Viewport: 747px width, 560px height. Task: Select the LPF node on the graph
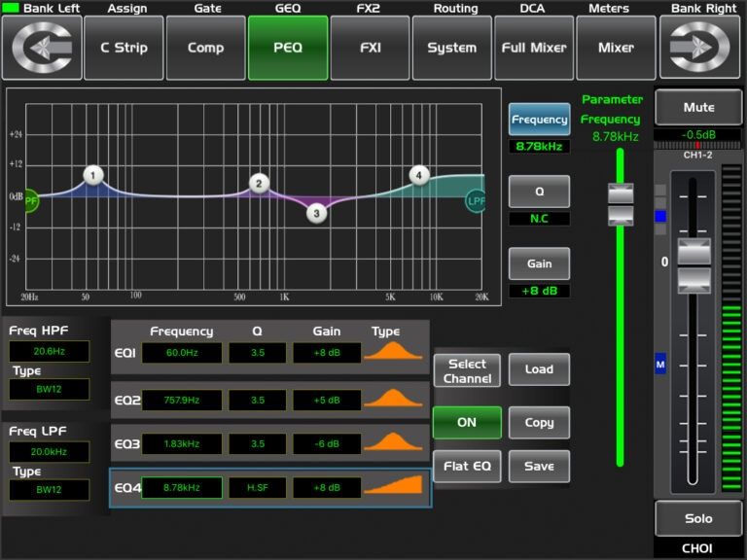476,201
